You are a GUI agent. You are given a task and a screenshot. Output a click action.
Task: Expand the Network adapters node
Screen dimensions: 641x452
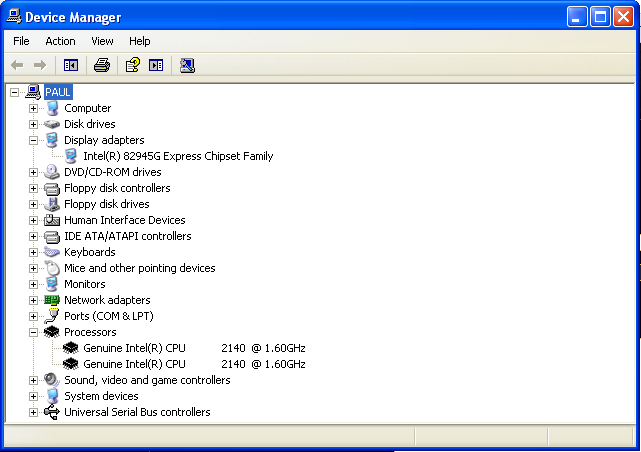34,300
